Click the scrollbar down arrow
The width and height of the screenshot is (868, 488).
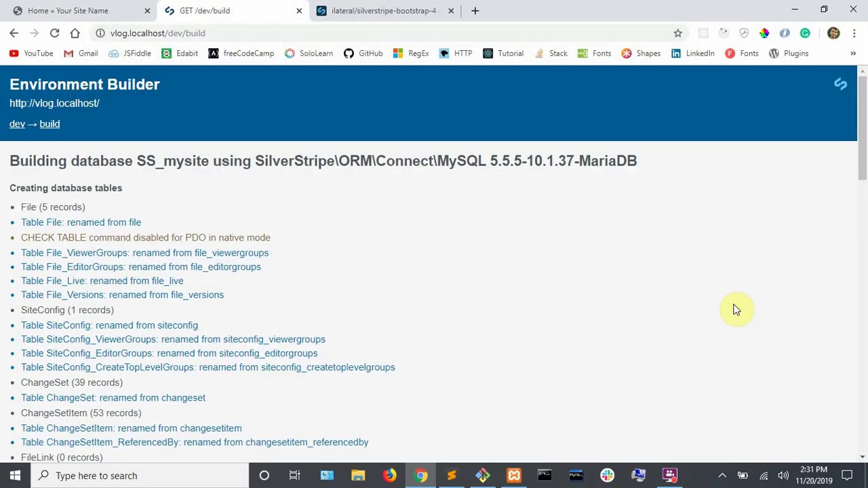pyautogui.click(x=863, y=457)
